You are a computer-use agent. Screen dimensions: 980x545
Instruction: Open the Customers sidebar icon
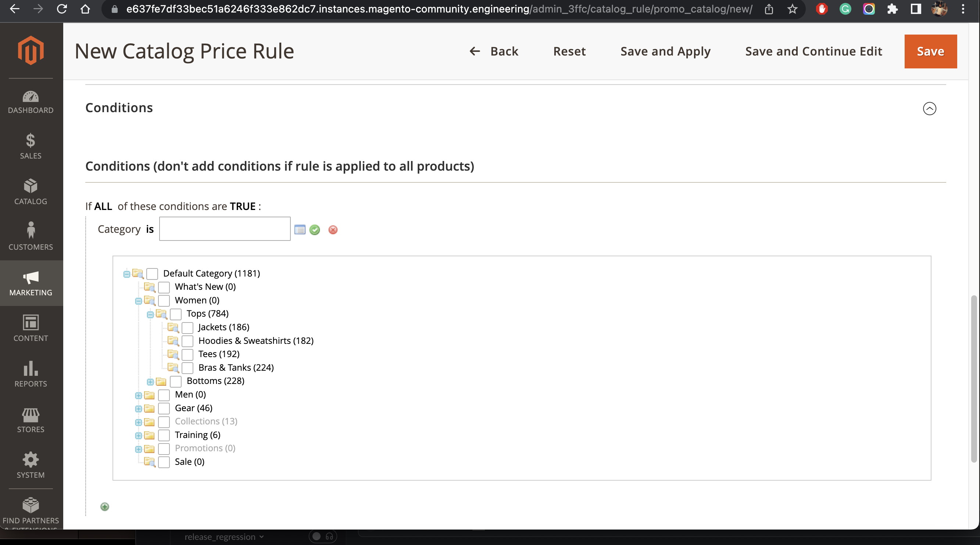coord(31,236)
